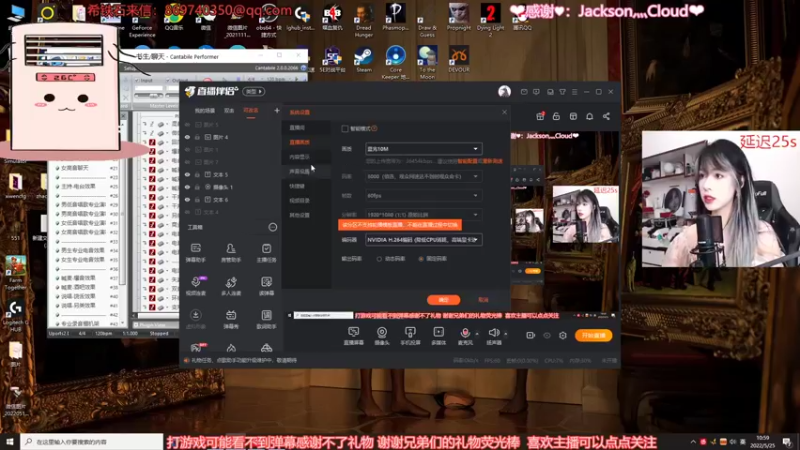Open the 多人连麦 tool
The width and height of the screenshot is (800, 450).
(231, 286)
